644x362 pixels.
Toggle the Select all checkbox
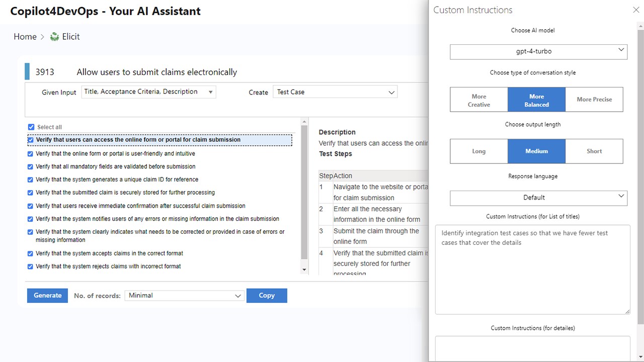[x=31, y=127]
